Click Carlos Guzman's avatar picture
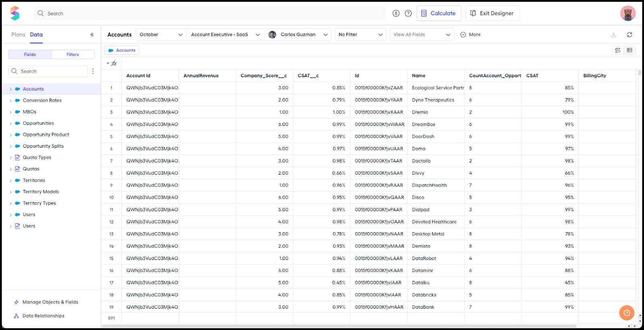The image size is (644, 330). pyautogui.click(x=272, y=35)
